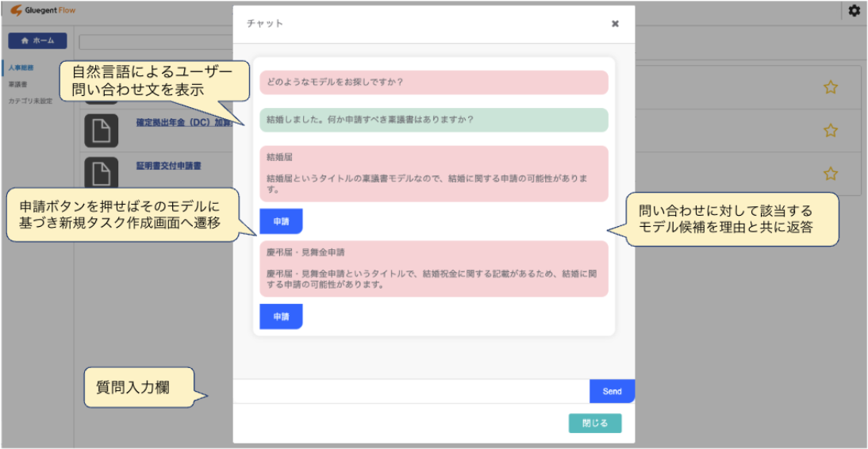Focus the search box at page top
The height and width of the screenshot is (449, 868).
(x=156, y=42)
